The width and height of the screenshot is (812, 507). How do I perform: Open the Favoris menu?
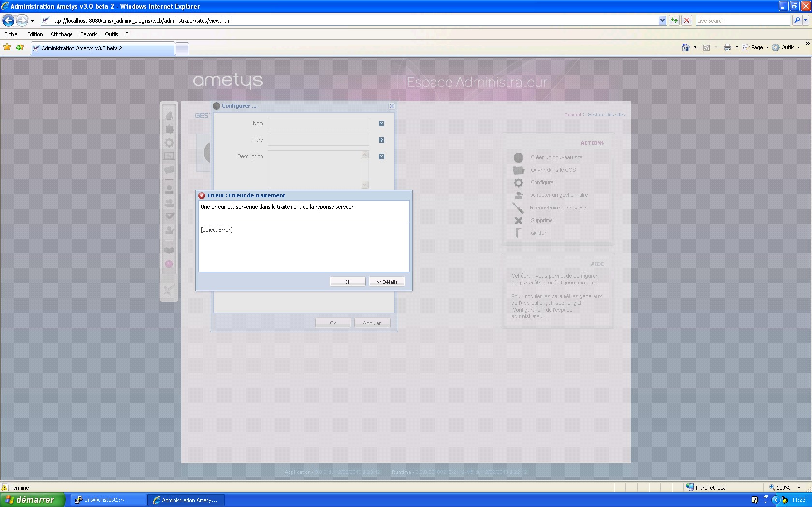[x=88, y=34]
